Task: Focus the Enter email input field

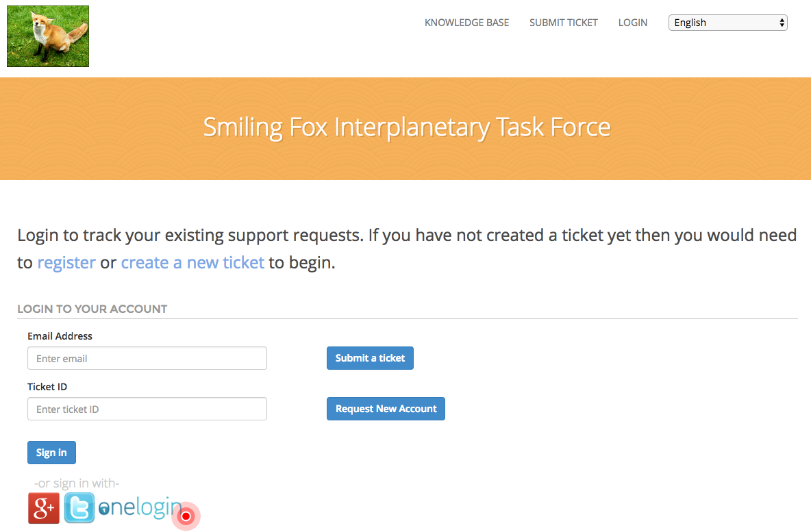Action: pyautogui.click(x=147, y=358)
